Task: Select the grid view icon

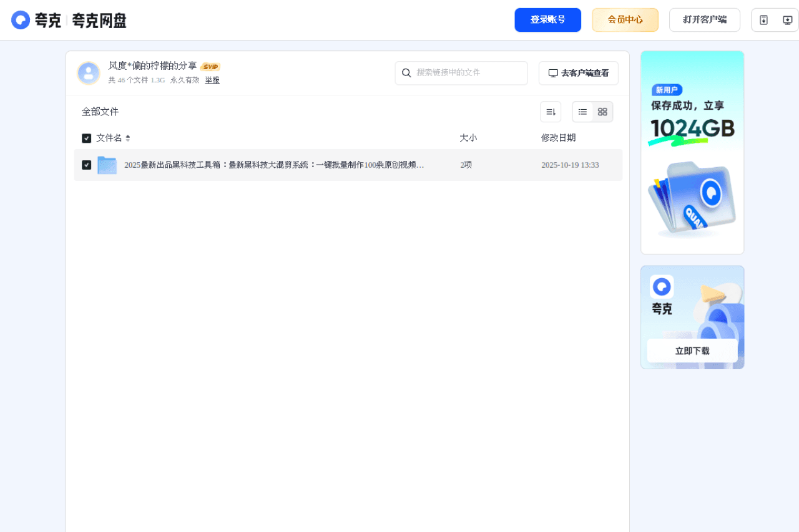Action: (x=602, y=112)
